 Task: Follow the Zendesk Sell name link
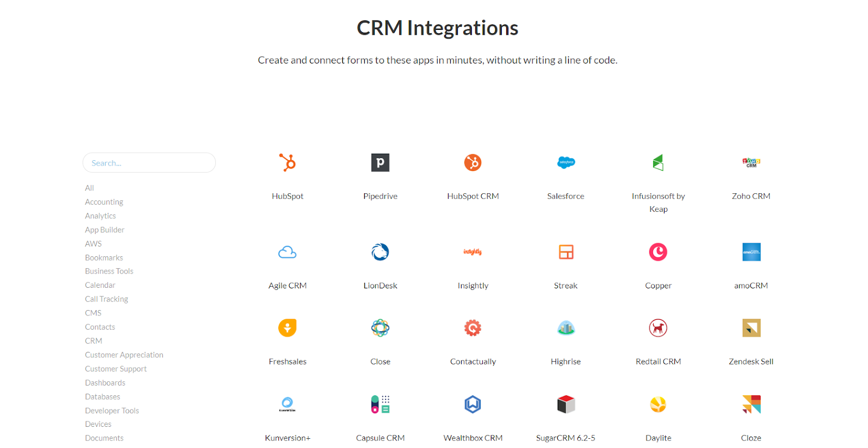[751, 362]
